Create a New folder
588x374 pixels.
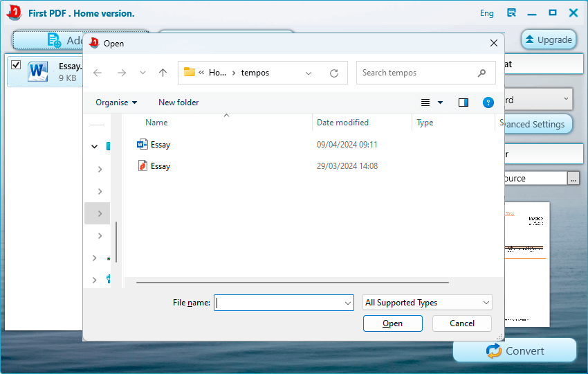click(x=178, y=103)
